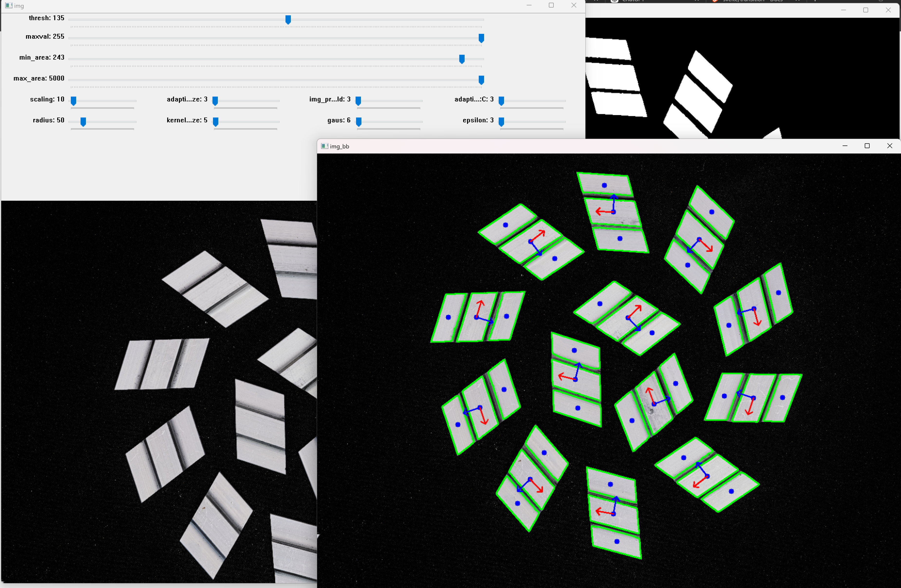The width and height of the screenshot is (901, 588).
Task: Click the max_area slider handle
Action: pos(481,80)
